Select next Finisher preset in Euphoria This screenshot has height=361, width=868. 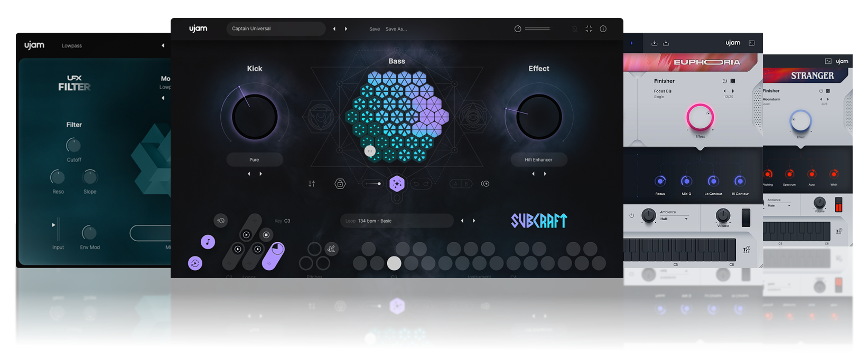click(x=733, y=91)
